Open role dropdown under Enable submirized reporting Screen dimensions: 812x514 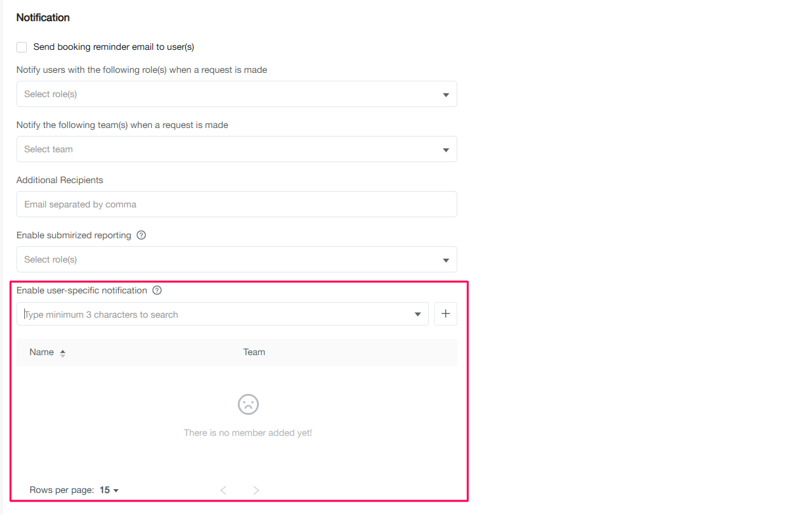[237, 259]
